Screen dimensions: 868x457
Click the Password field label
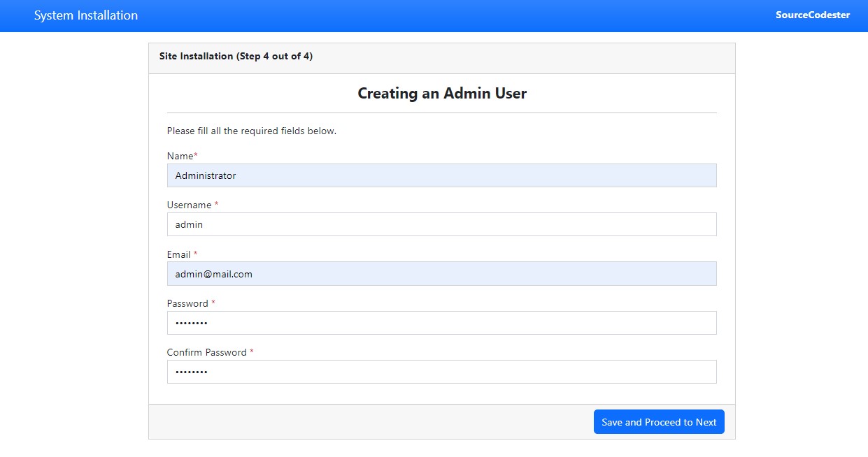click(191, 303)
